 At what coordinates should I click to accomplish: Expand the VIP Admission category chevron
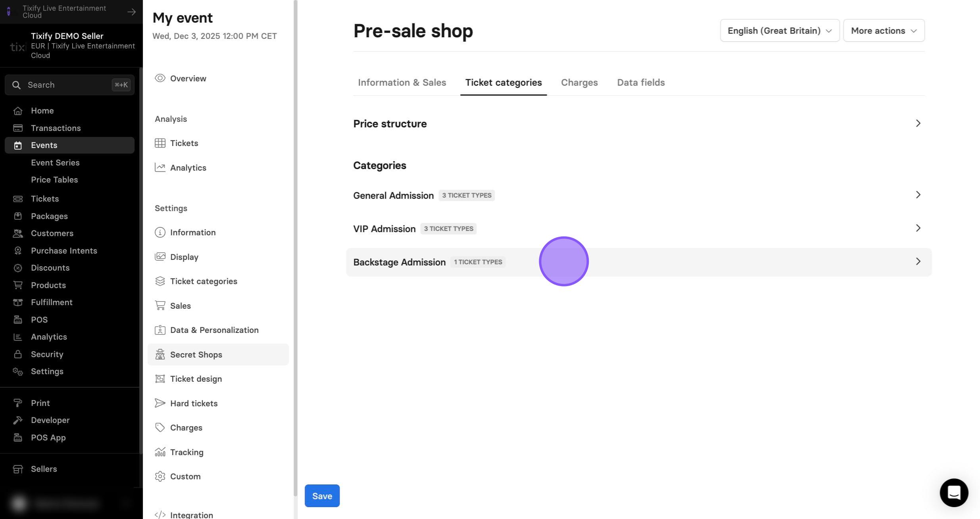(x=918, y=228)
